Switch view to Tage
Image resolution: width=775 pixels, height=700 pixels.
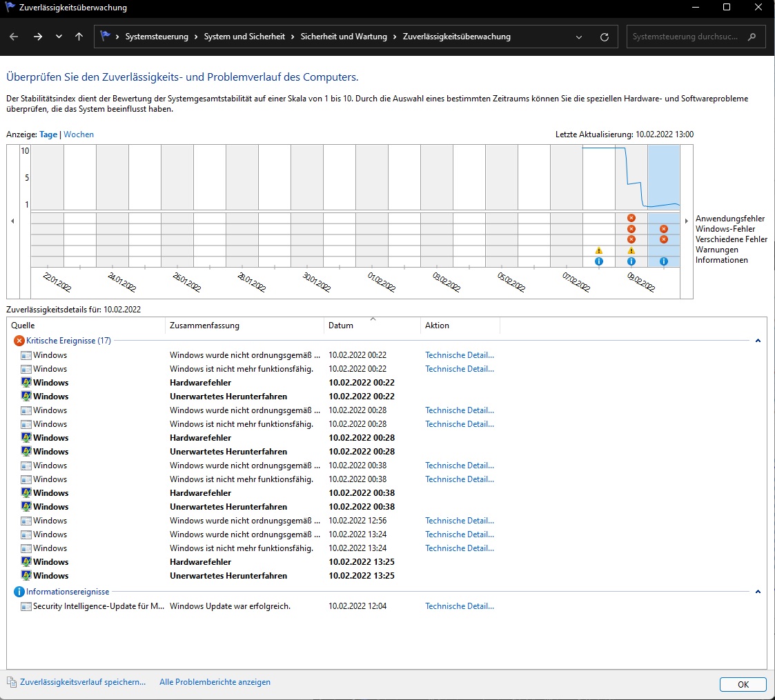48,134
